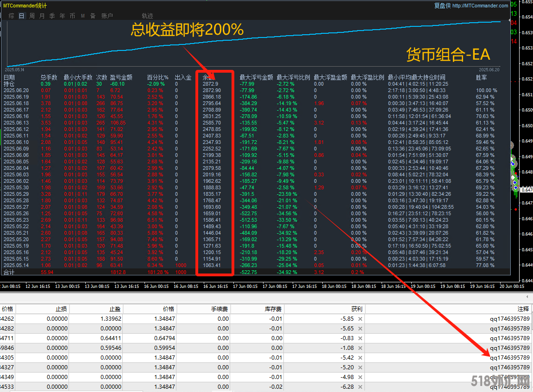
Task: Click the 181.28 % total percentage
Action: click(158, 272)
